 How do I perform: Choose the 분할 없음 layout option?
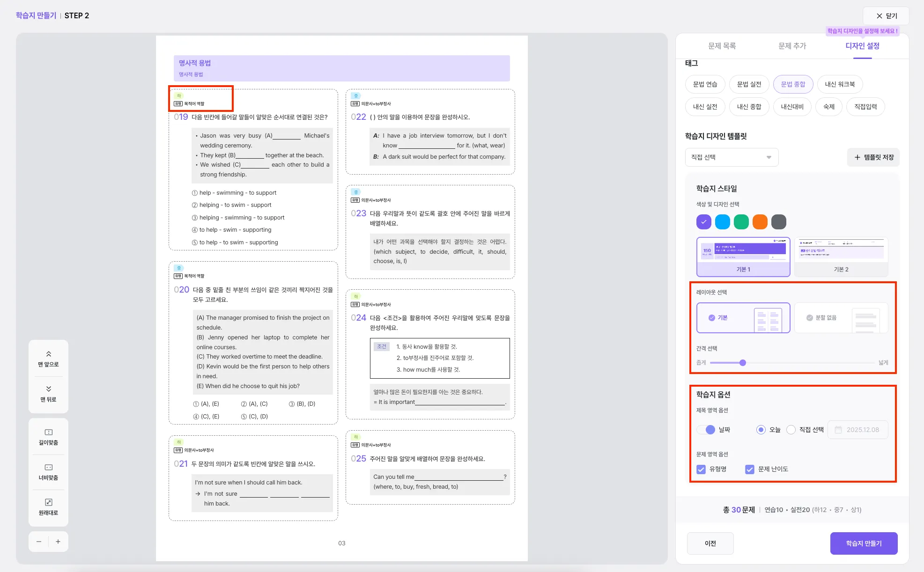click(841, 318)
